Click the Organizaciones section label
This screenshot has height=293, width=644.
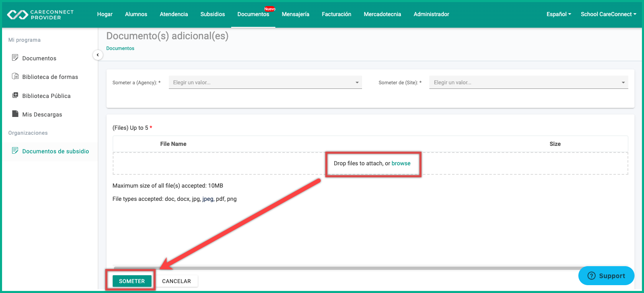(x=28, y=133)
